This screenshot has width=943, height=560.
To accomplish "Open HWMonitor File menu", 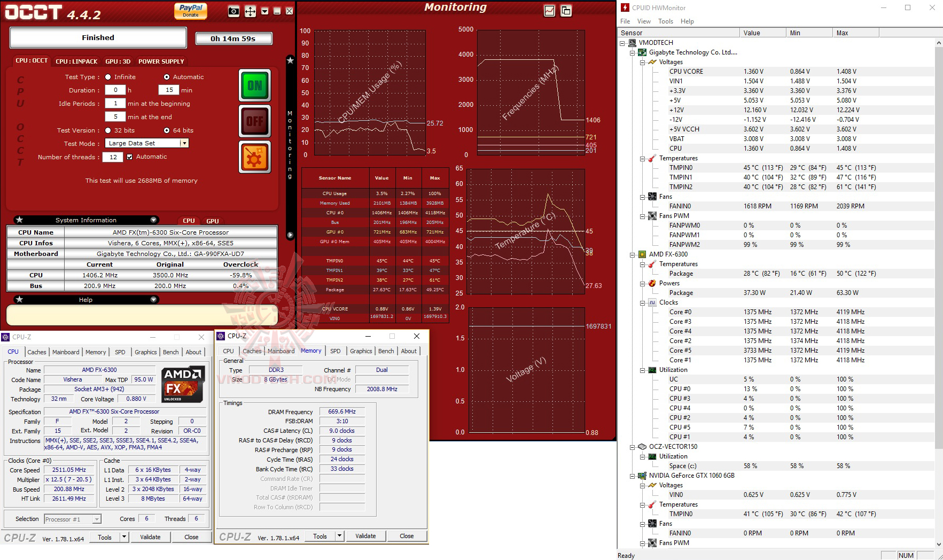I will coord(625,21).
